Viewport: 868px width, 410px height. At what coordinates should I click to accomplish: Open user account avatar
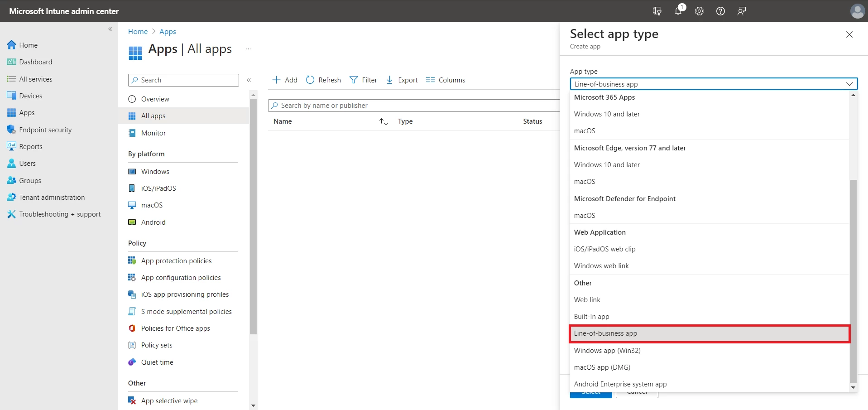[x=857, y=11]
